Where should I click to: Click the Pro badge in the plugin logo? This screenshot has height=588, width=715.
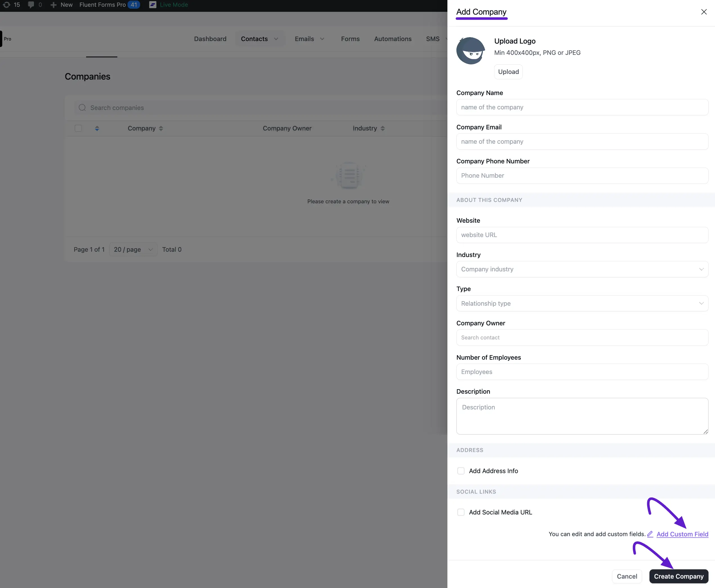coord(7,39)
